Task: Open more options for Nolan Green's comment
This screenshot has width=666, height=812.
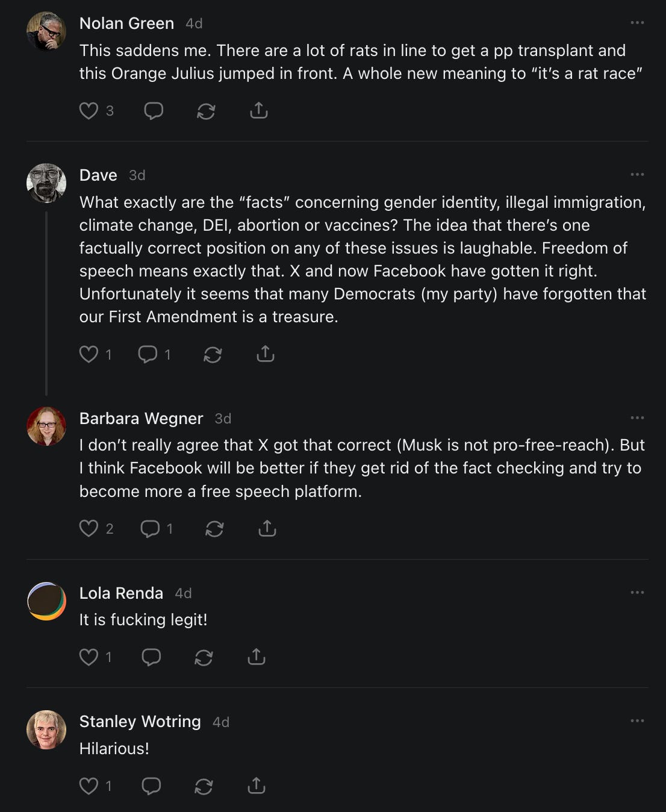Action: (637, 23)
